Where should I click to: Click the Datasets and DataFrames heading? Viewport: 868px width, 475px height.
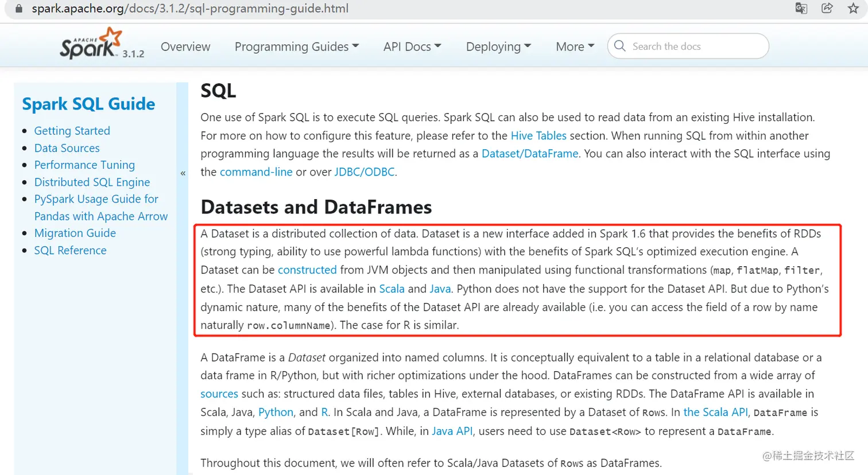316,207
